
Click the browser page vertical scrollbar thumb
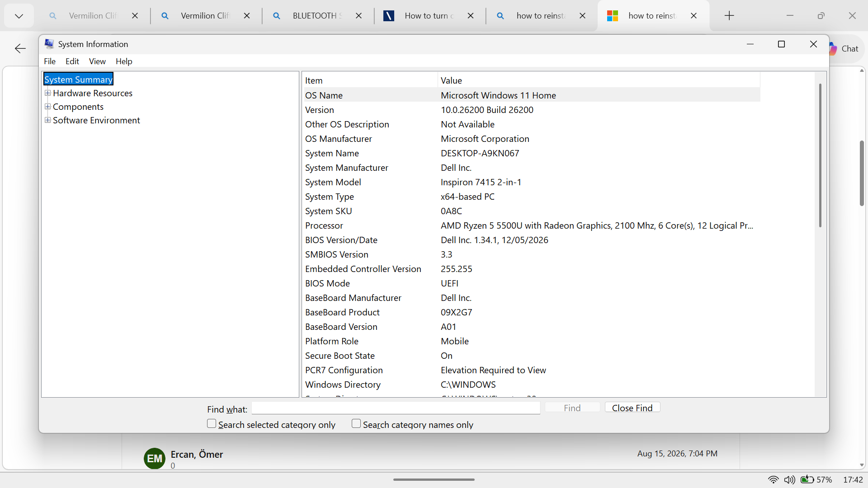(x=862, y=173)
